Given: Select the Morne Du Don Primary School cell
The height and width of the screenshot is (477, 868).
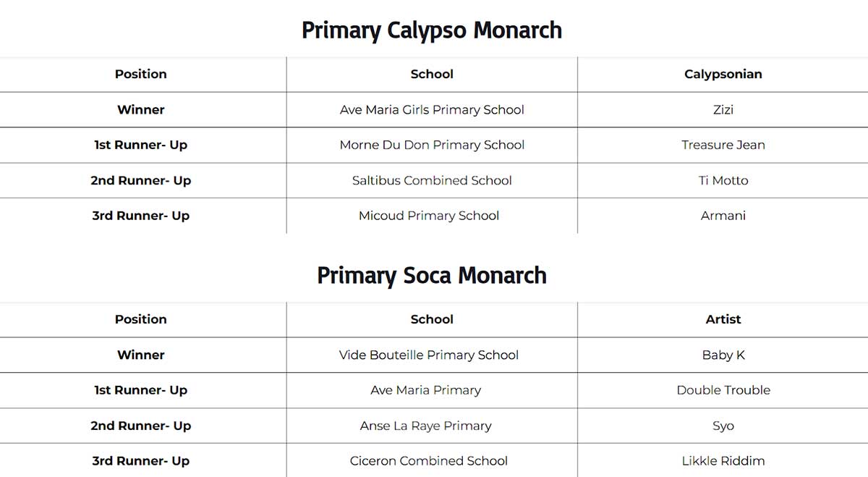Looking at the screenshot, I should coord(432,145).
